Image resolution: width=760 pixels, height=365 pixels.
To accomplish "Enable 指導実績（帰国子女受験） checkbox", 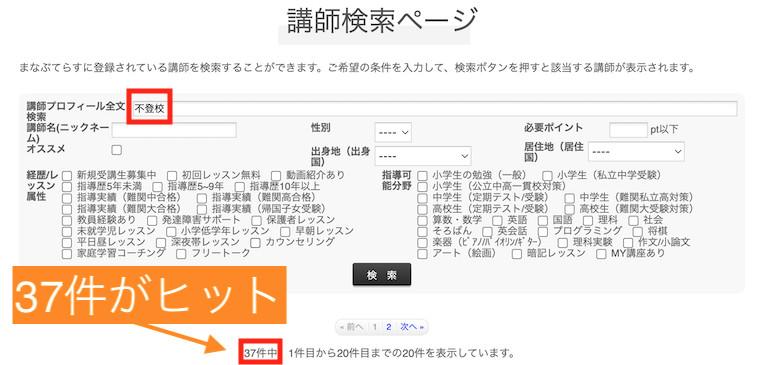I will coord(202,209).
